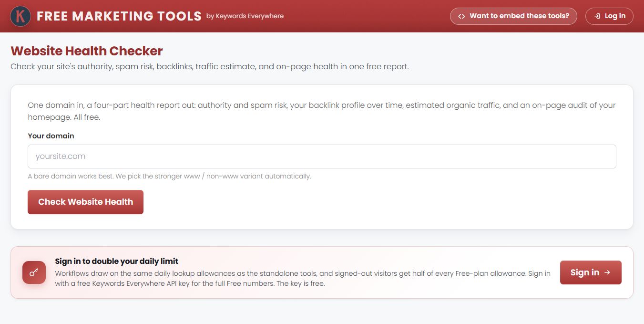Focus the Your domain input field
The height and width of the screenshot is (324, 644).
(322, 157)
